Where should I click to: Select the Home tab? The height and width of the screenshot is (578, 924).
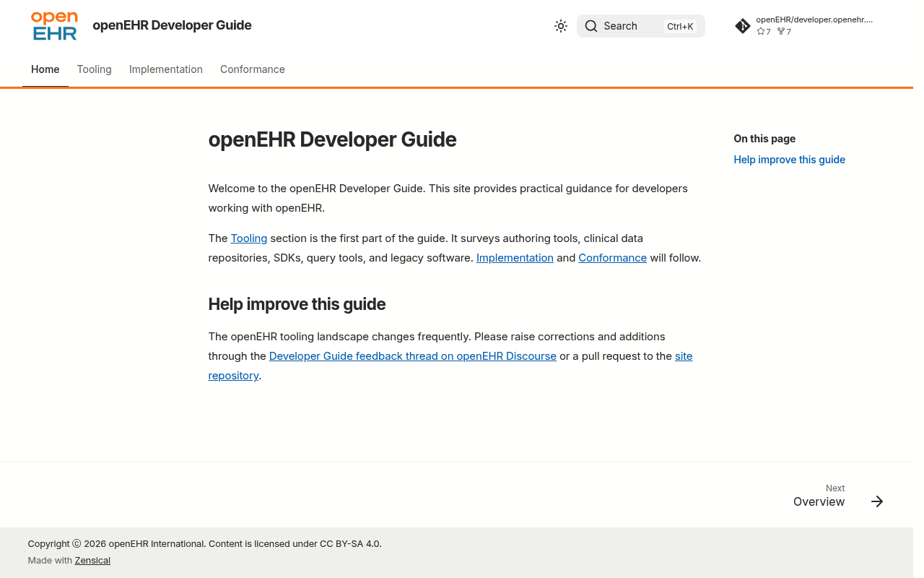coord(45,69)
